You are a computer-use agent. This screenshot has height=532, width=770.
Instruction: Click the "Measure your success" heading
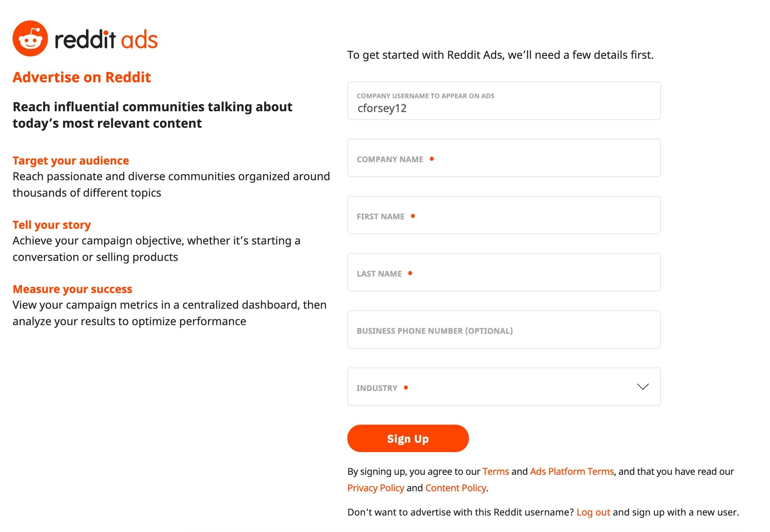[x=73, y=289]
